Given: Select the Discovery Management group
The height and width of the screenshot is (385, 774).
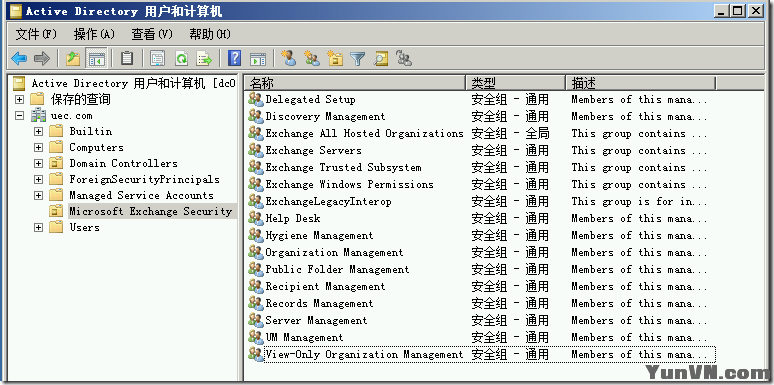Looking at the screenshot, I should (325, 116).
